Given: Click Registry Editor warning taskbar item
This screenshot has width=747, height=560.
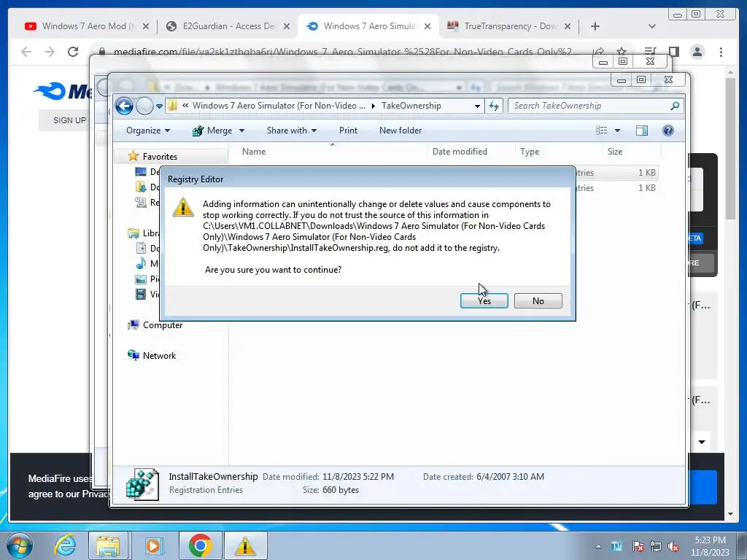Looking at the screenshot, I should click(x=245, y=545).
